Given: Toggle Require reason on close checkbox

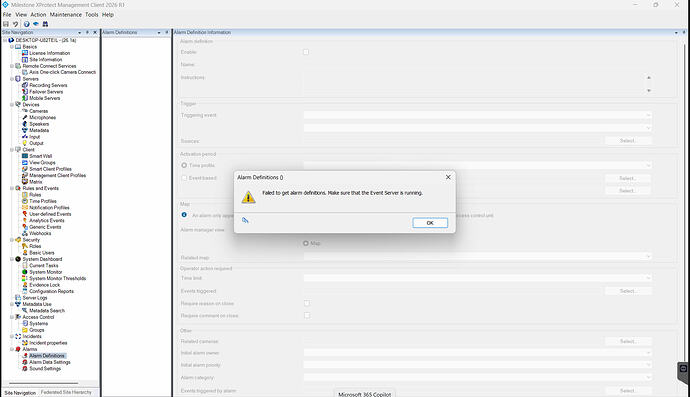Looking at the screenshot, I should [307, 303].
